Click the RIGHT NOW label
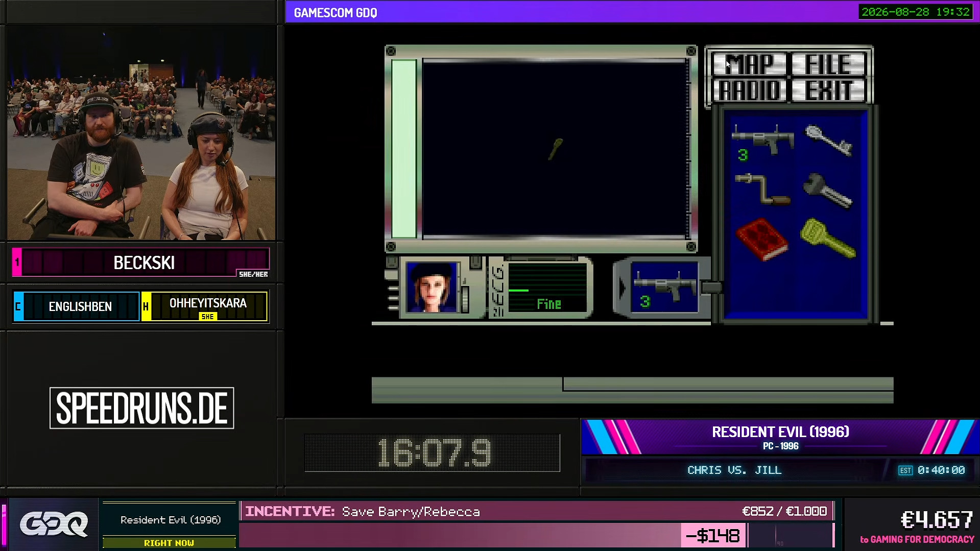 coord(169,543)
